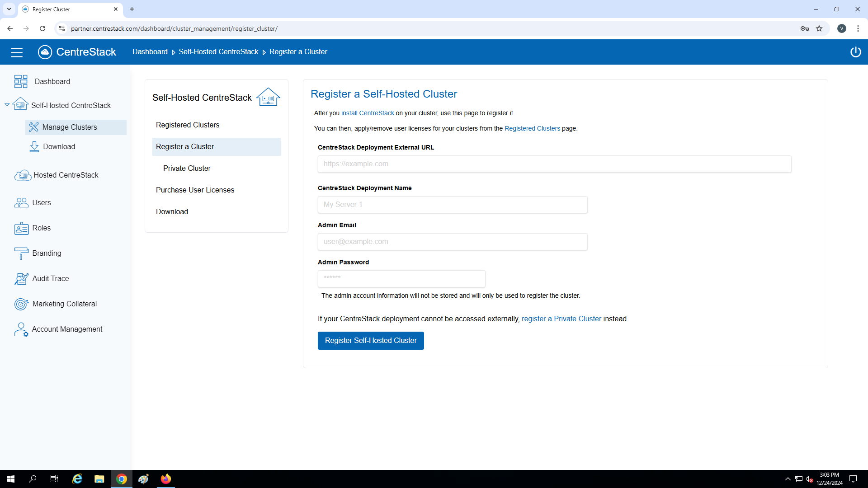Click the Manage Clusters tools icon
This screenshot has width=868, height=488.
[x=33, y=127]
